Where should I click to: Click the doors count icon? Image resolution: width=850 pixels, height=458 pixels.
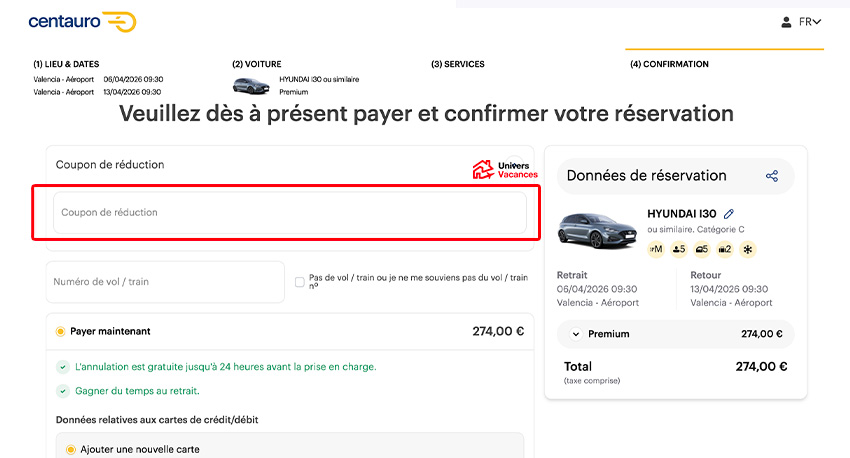click(702, 249)
